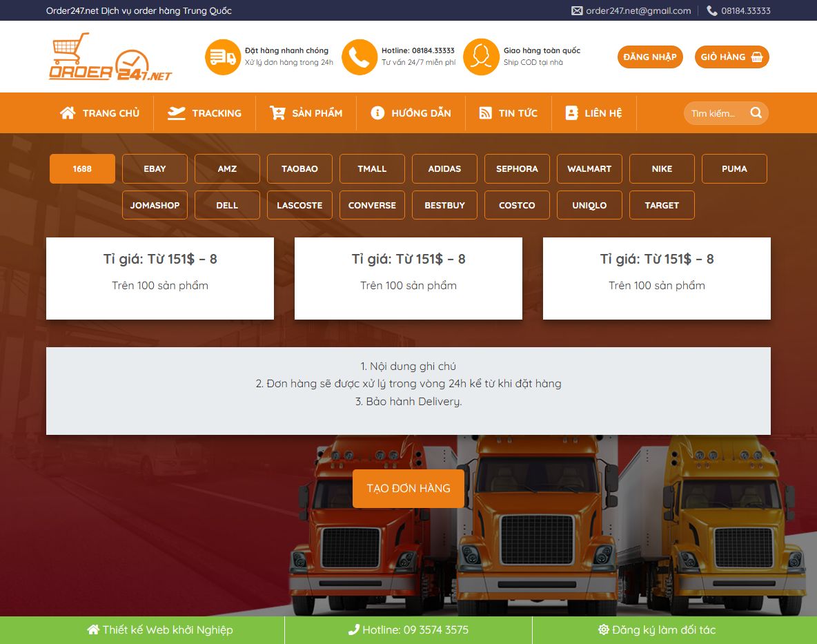Screen dimensions: 817x644
Task: Select the TMALL store tab
Action: [372, 169]
